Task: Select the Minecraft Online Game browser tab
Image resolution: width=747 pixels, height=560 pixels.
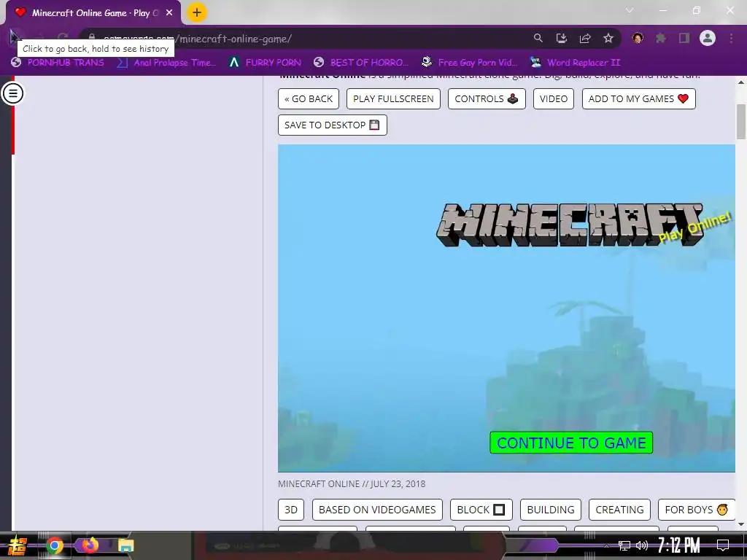Action: (x=93, y=13)
